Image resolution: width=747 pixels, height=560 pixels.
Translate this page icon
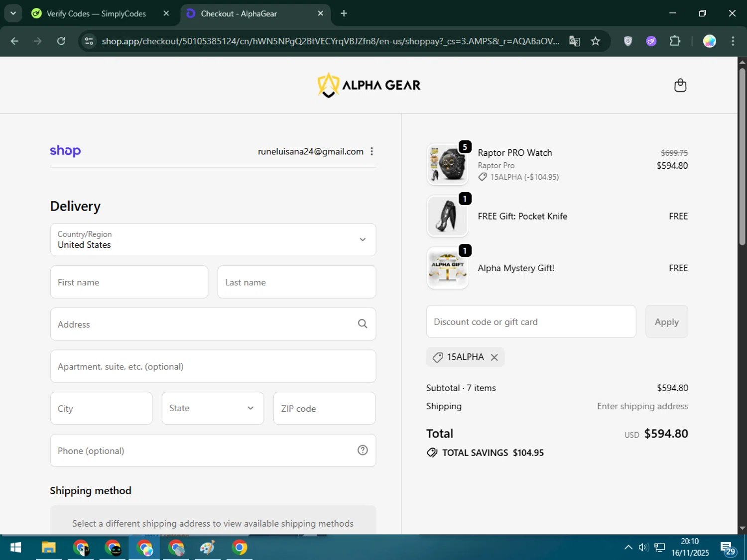click(575, 41)
